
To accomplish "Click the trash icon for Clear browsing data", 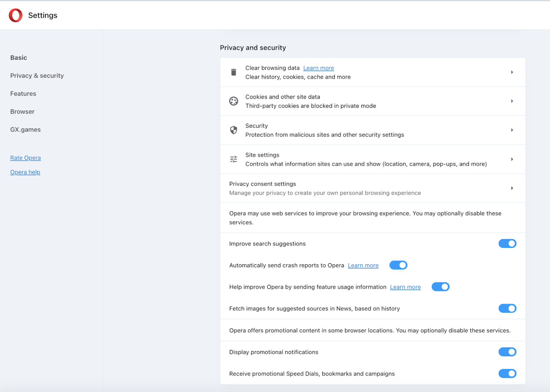I will pos(233,72).
